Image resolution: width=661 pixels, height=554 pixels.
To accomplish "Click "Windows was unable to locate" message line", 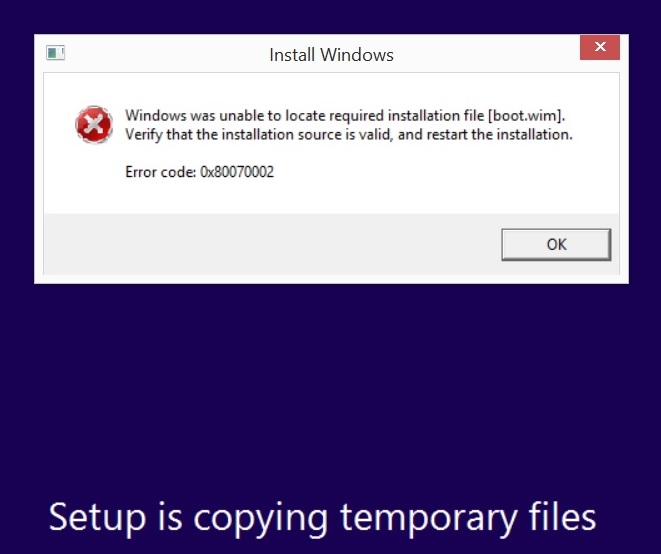I will coord(345,116).
